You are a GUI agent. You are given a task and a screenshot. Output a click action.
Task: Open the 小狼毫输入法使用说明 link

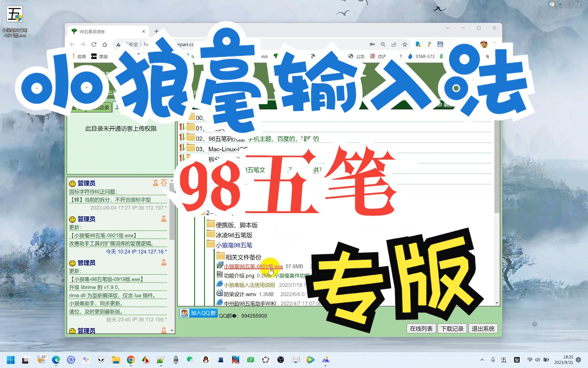pyautogui.click(x=249, y=285)
